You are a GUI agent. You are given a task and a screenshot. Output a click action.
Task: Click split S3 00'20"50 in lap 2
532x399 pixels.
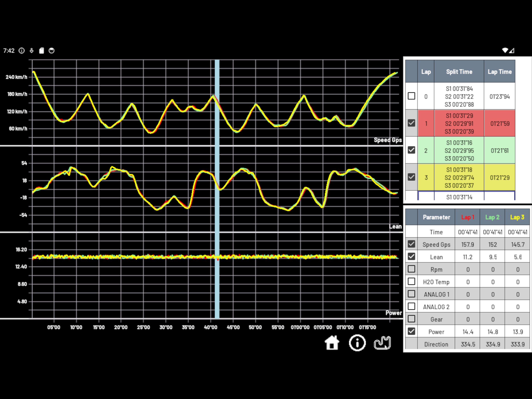tap(459, 159)
